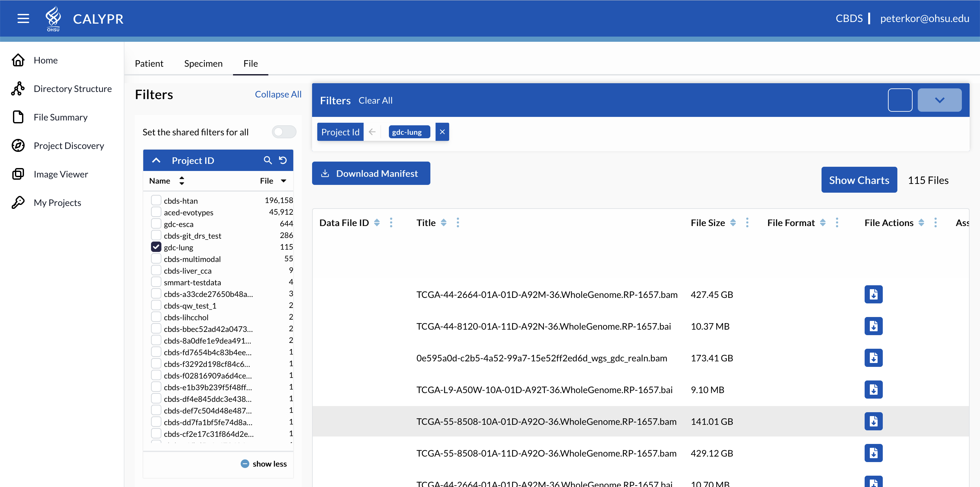980x487 pixels.
Task: Switch to the Specimen tab
Action: point(203,63)
